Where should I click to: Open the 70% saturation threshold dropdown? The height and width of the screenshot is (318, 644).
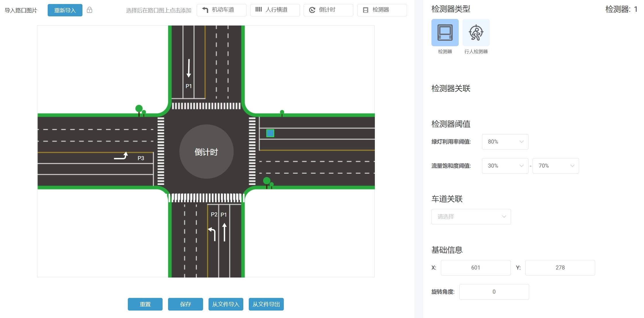tap(555, 166)
